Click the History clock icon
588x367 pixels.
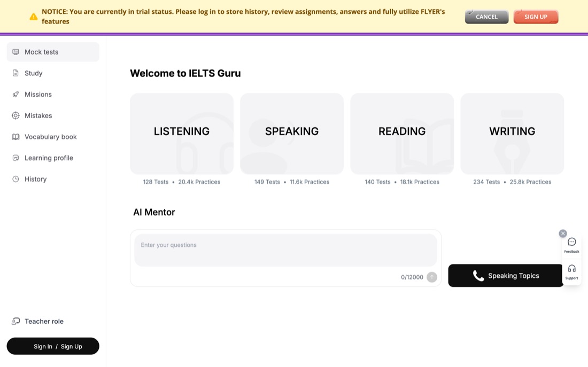[x=16, y=179]
